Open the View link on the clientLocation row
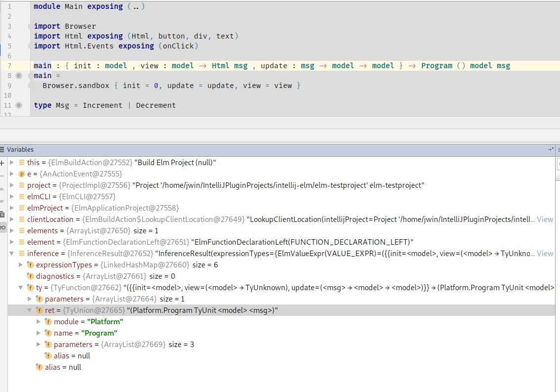This screenshot has width=560, height=392. pyautogui.click(x=545, y=219)
